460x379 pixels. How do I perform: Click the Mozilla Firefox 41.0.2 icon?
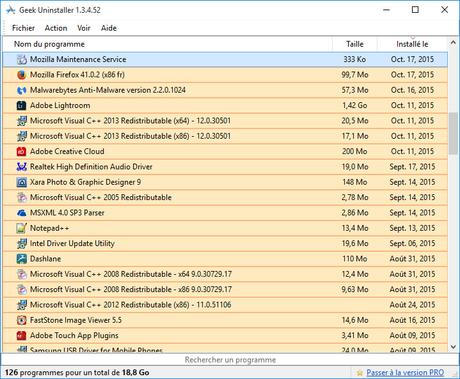click(x=22, y=75)
